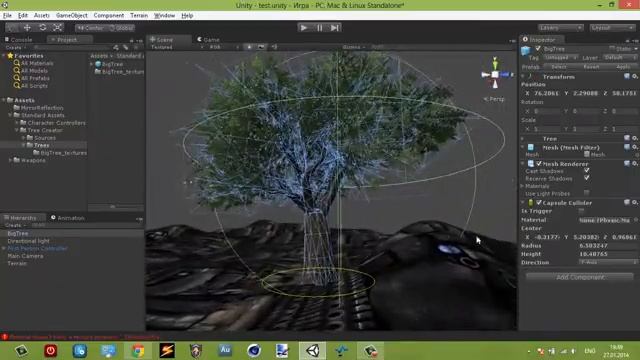The height and width of the screenshot is (360, 640).
Task: Toggle scene lighting button in Scene toolbar
Action: point(249,47)
